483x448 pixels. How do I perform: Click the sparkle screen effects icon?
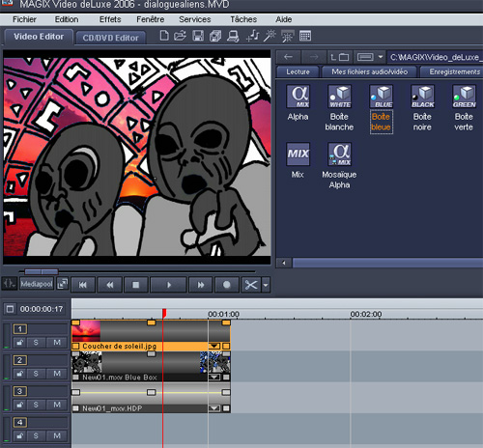(x=287, y=36)
